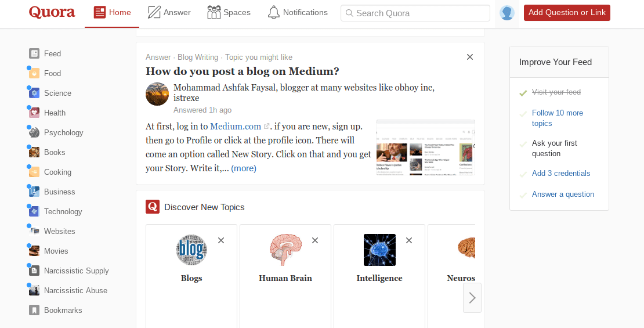Click the Answered 1h ago timestamp
The width and height of the screenshot is (644, 328).
pyautogui.click(x=202, y=110)
